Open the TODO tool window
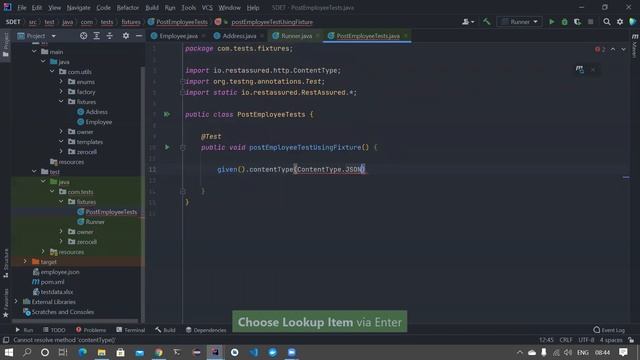 (54, 330)
